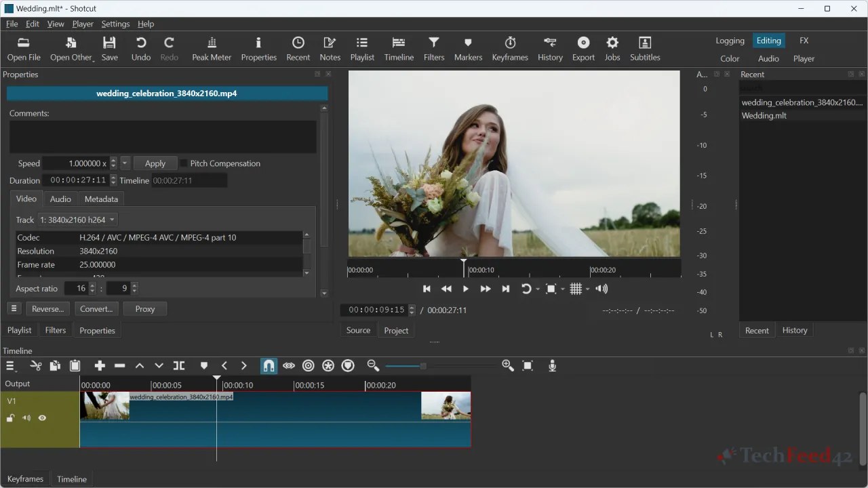The image size is (868, 488).
Task: Open the speed presets dropdown arrow
Action: coord(125,163)
